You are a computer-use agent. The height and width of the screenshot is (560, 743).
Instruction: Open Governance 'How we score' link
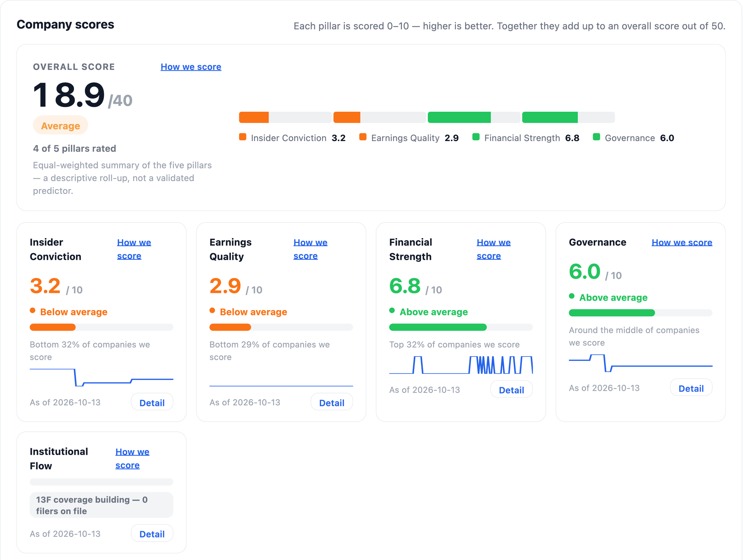pyautogui.click(x=682, y=242)
